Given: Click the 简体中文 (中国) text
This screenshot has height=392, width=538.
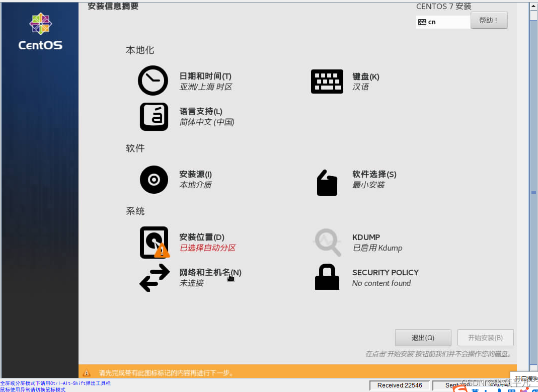Looking at the screenshot, I should [207, 122].
